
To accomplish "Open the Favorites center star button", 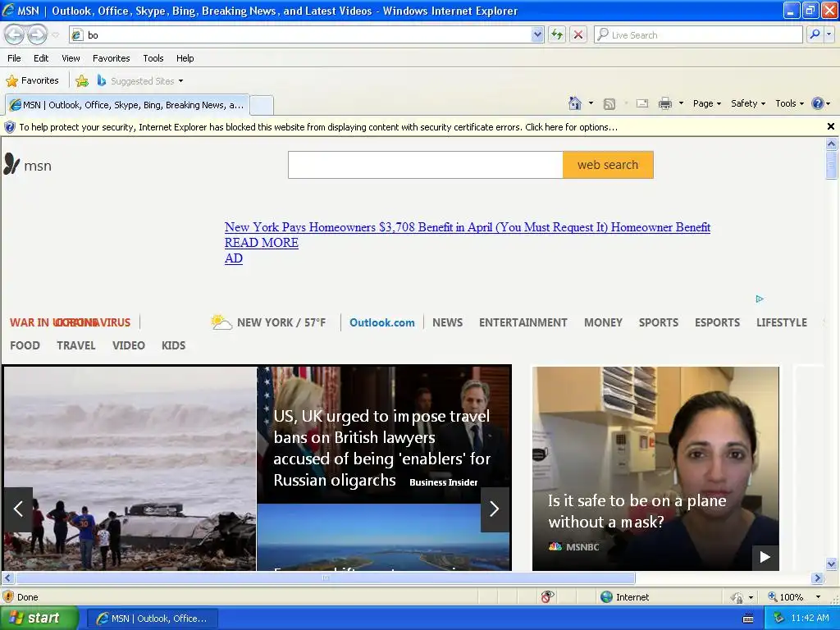I will click(32, 81).
